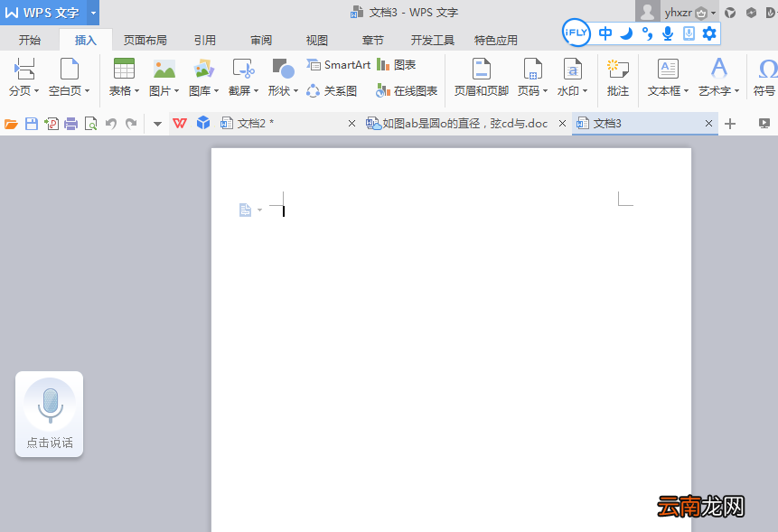Save the document with the floppy icon
The image size is (778, 532).
point(32,124)
